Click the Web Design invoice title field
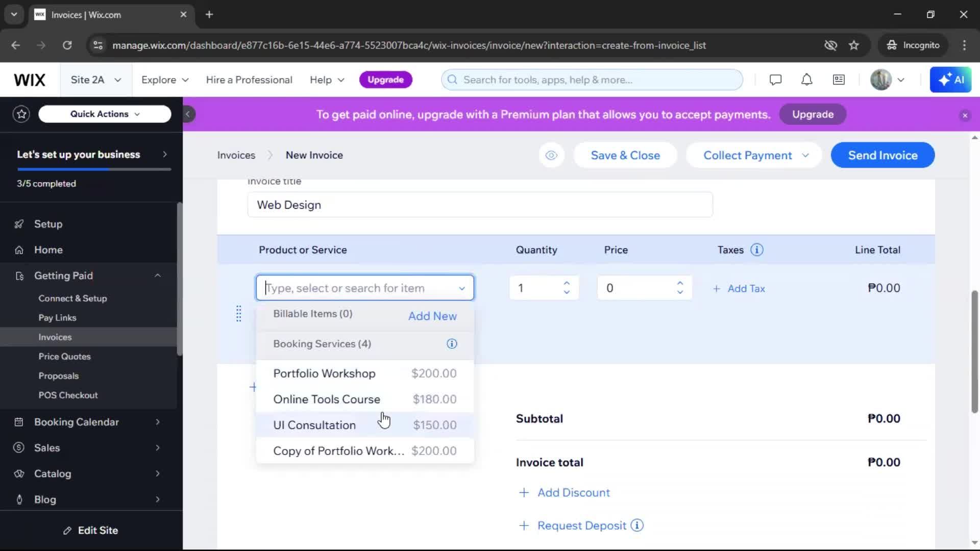The image size is (980, 551). 480,205
